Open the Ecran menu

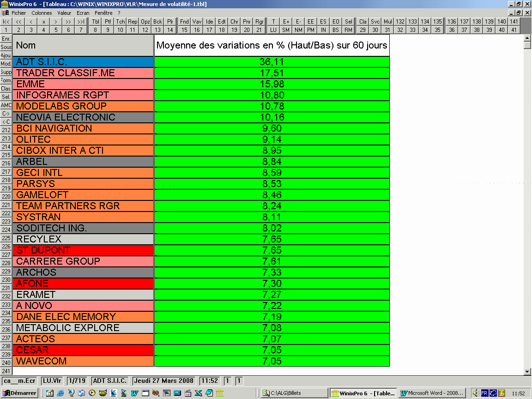coord(83,13)
